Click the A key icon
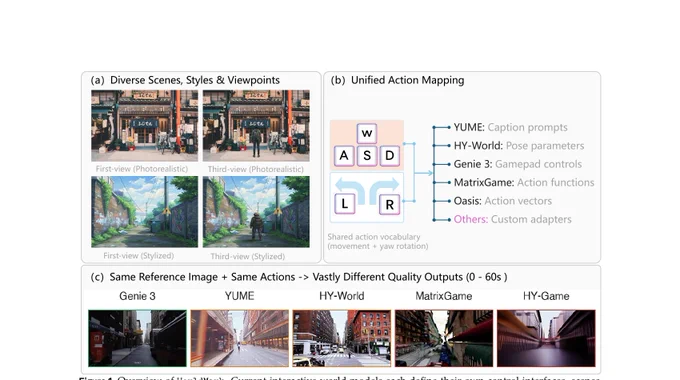 [344, 155]
